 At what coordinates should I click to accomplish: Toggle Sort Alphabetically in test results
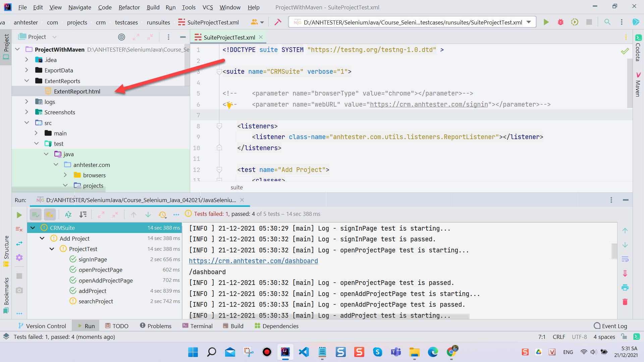[x=68, y=215]
